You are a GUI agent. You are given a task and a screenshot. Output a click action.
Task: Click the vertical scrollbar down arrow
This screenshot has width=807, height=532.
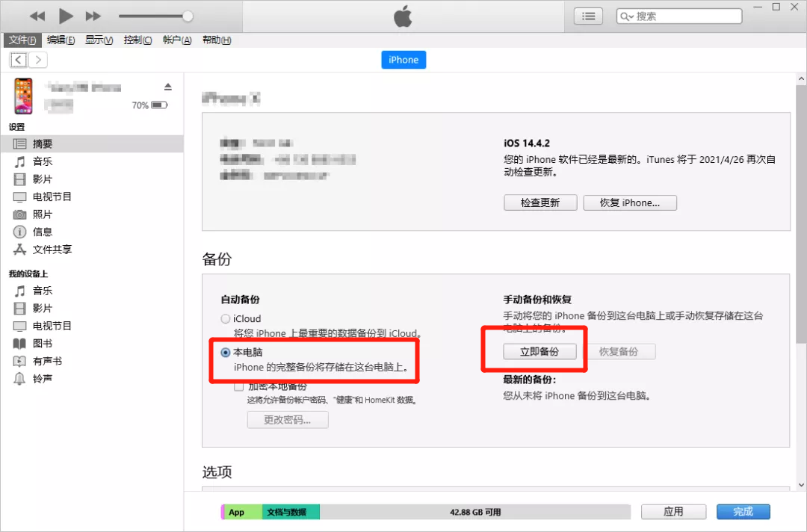coord(801,485)
